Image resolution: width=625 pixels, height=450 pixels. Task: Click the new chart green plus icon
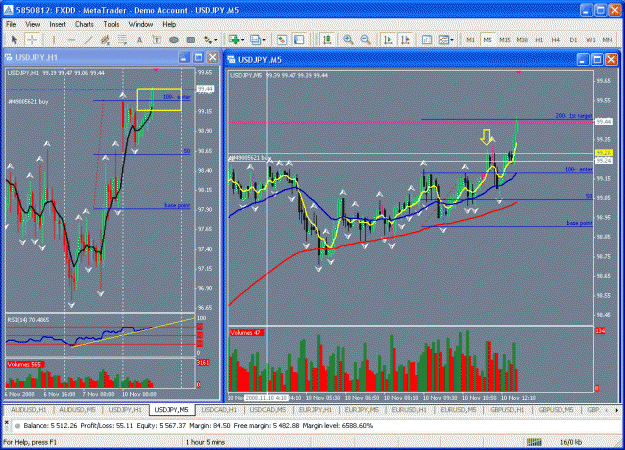(x=234, y=39)
